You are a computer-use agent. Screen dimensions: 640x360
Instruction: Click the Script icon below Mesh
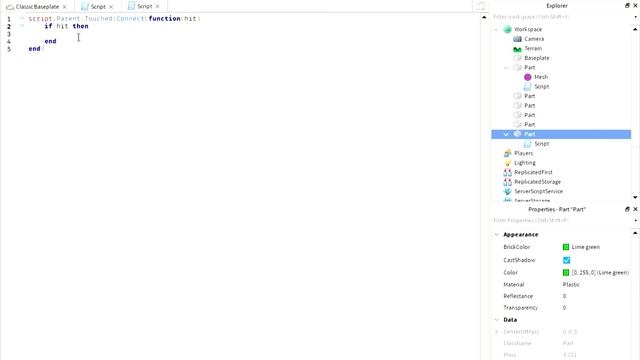[x=527, y=87]
